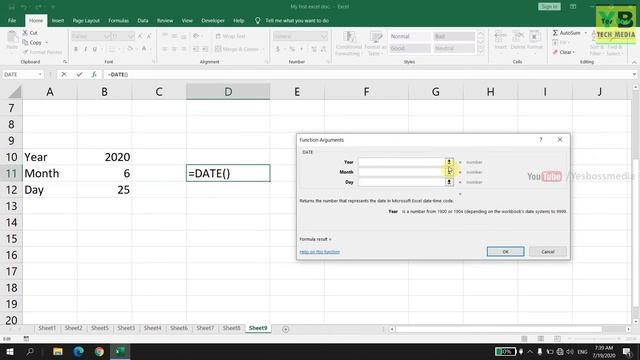Image resolution: width=640 pixels, height=360 pixels.
Task: Open the File tab
Action: click(12, 20)
